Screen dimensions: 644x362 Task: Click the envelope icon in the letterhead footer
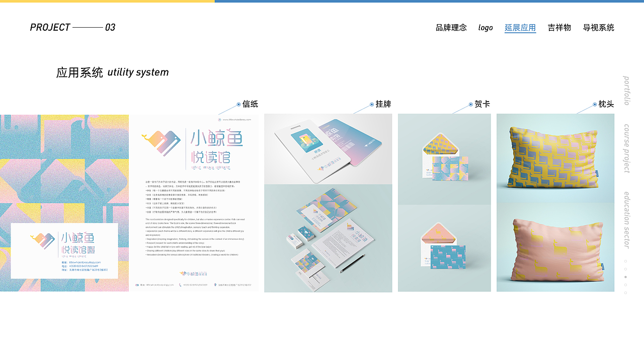(136, 285)
